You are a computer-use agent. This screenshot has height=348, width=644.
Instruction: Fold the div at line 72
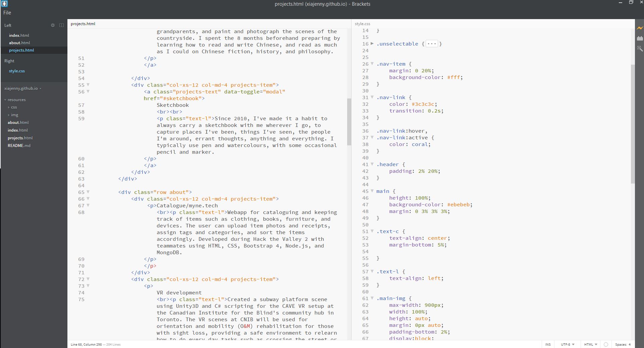88,279
